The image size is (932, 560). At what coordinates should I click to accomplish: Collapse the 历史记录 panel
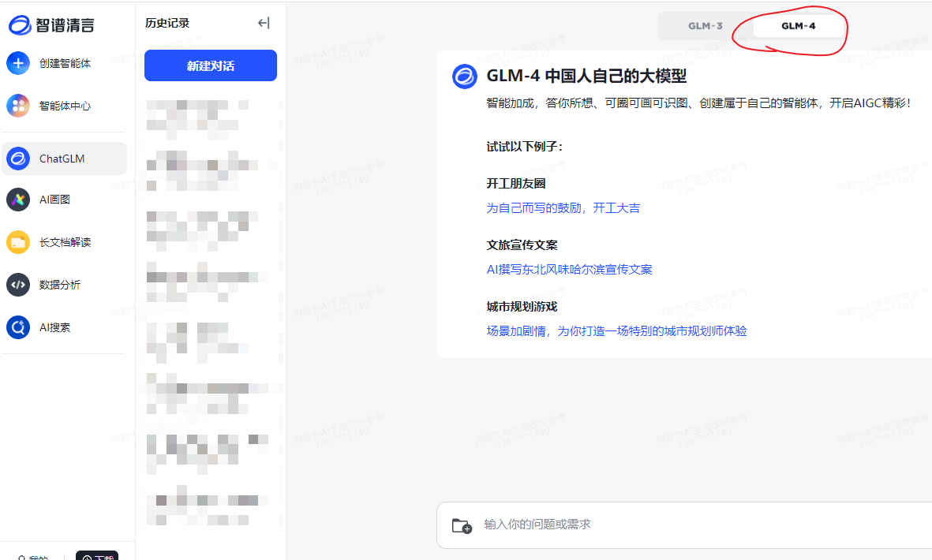[x=264, y=23]
